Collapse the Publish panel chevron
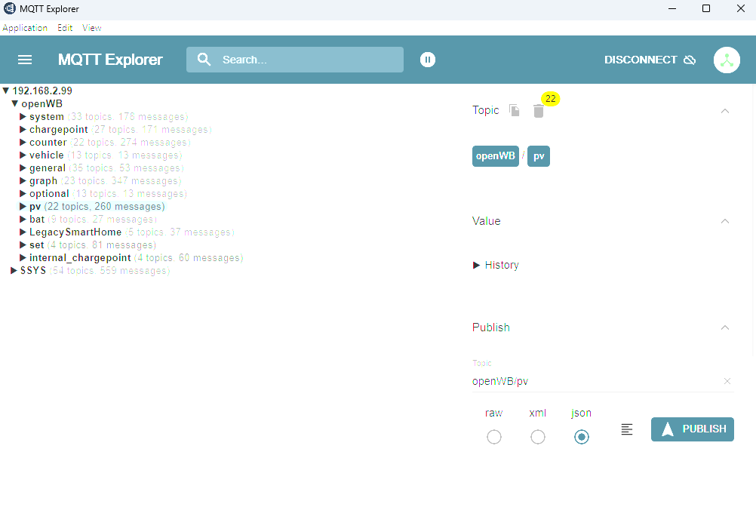 click(x=724, y=328)
